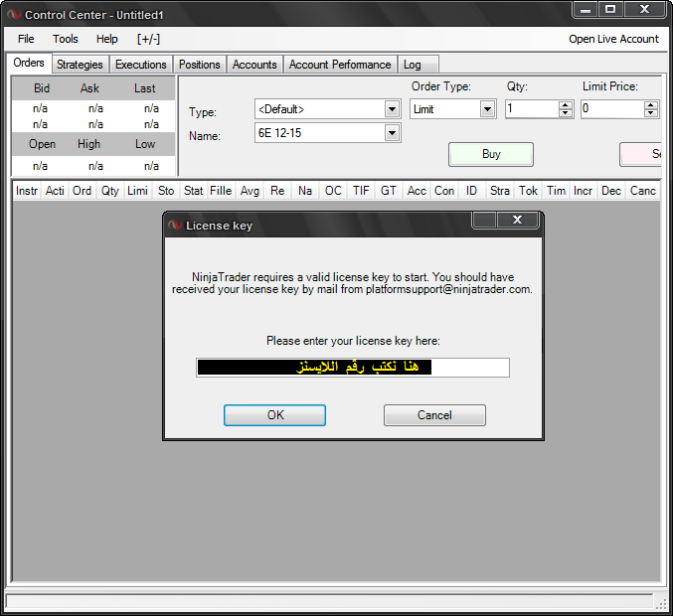
Task: Minimize the Control Center window
Action: (586, 9)
